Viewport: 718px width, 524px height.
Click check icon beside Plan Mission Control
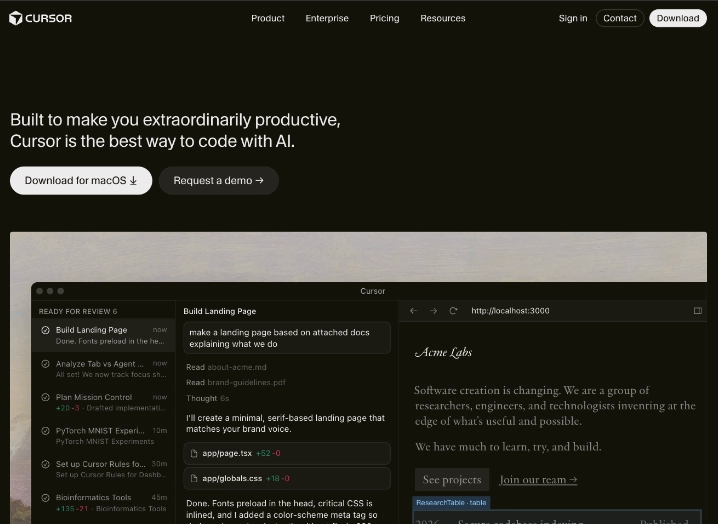click(x=45, y=397)
